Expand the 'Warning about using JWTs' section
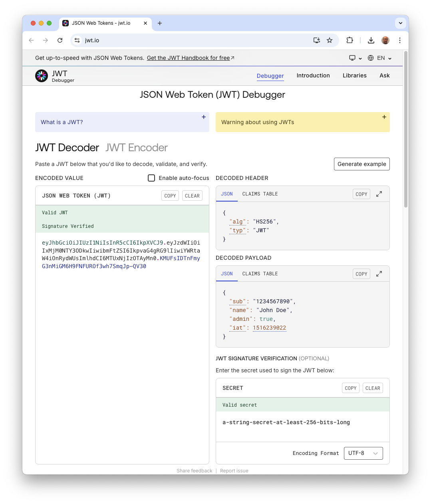 (x=303, y=122)
